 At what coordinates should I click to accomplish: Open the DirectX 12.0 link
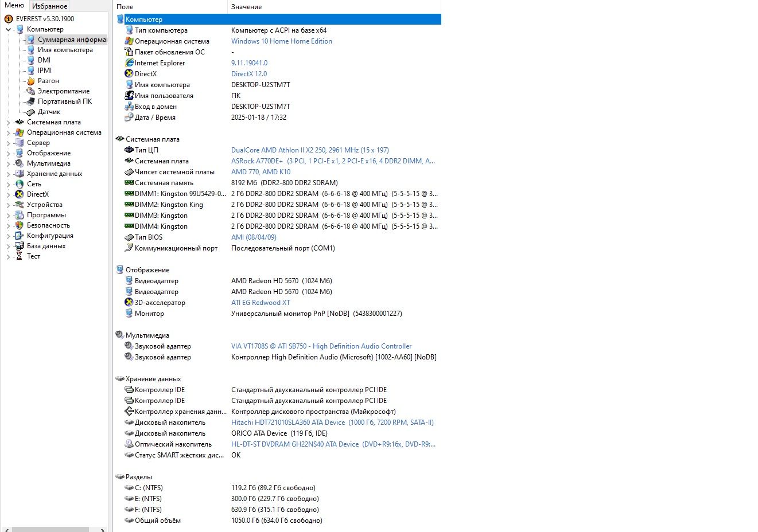tap(249, 74)
